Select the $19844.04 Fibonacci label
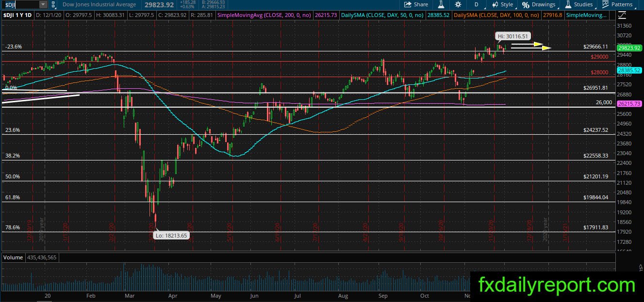The image size is (644, 302). [595, 197]
